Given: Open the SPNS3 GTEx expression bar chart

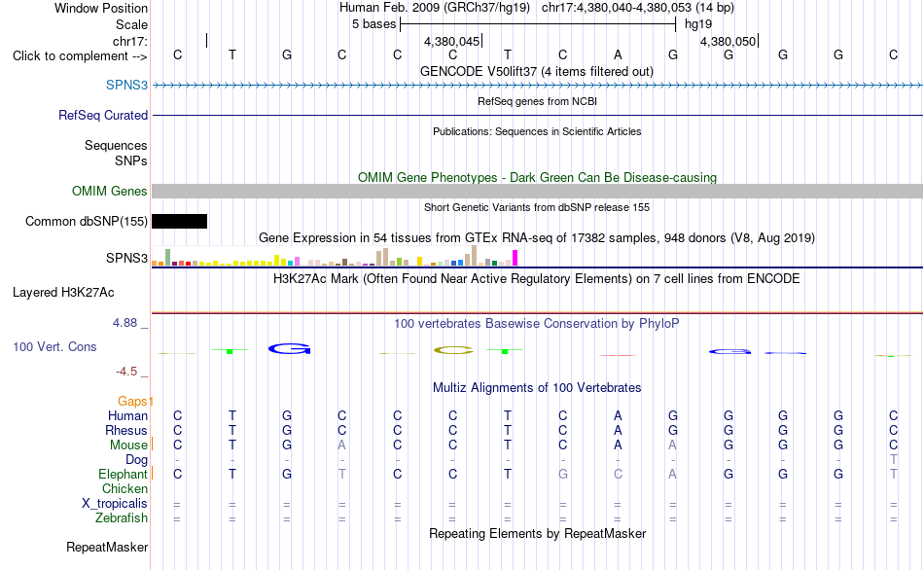Looking at the screenshot, I should 335,256.
